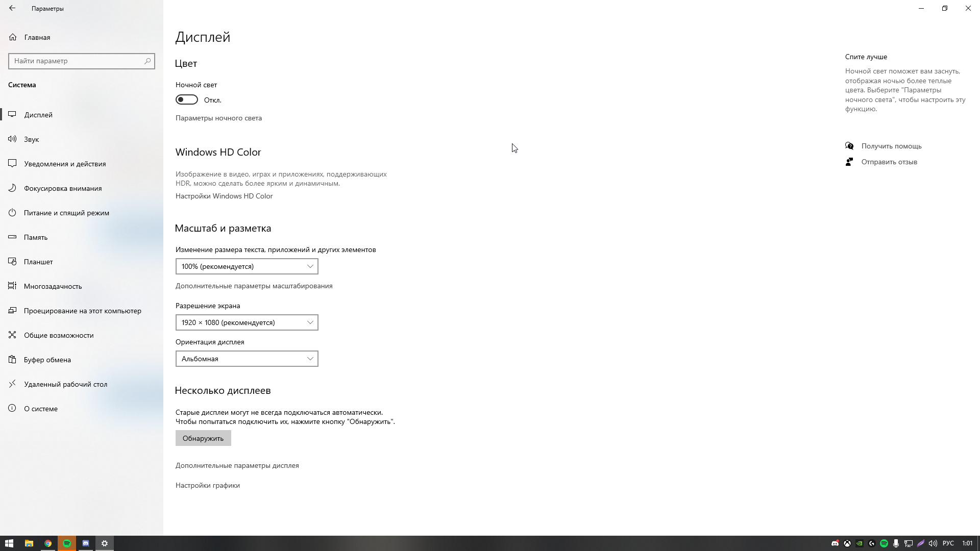
Task: Select 1920×1080 разрешение экрана dropdown
Action: (x=247, y=321)
